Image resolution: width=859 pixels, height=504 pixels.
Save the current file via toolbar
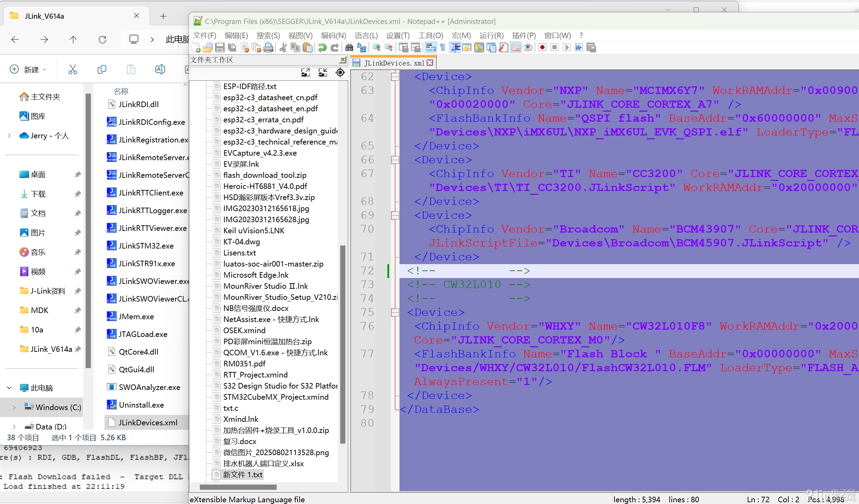pos(220,47)
